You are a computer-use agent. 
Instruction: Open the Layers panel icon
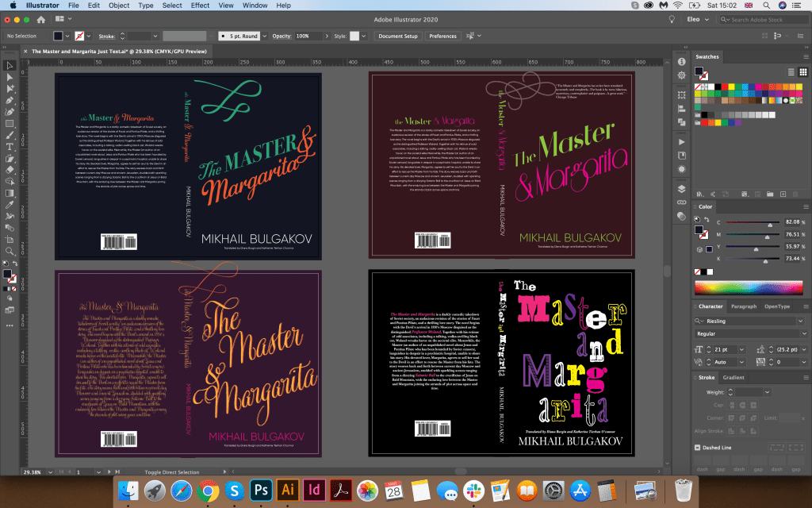(681, 189)
